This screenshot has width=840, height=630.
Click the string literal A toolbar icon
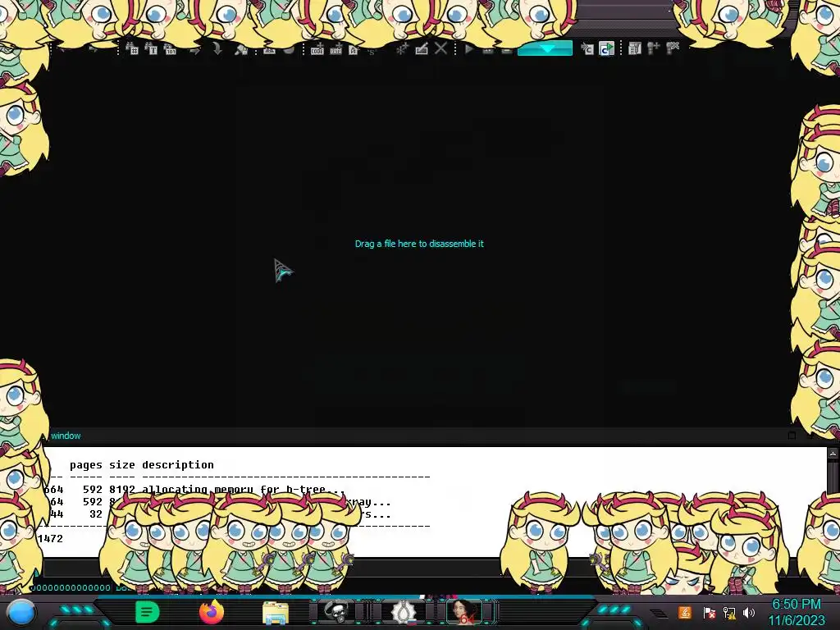click(354, 50)
